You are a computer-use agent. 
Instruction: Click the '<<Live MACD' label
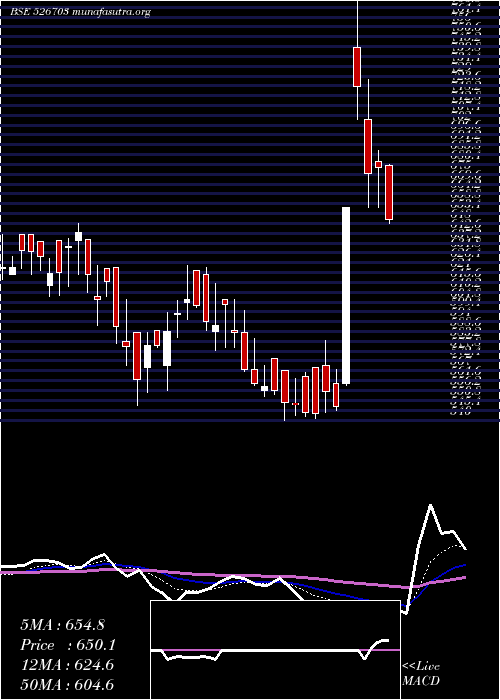click(x=421, y=674)
